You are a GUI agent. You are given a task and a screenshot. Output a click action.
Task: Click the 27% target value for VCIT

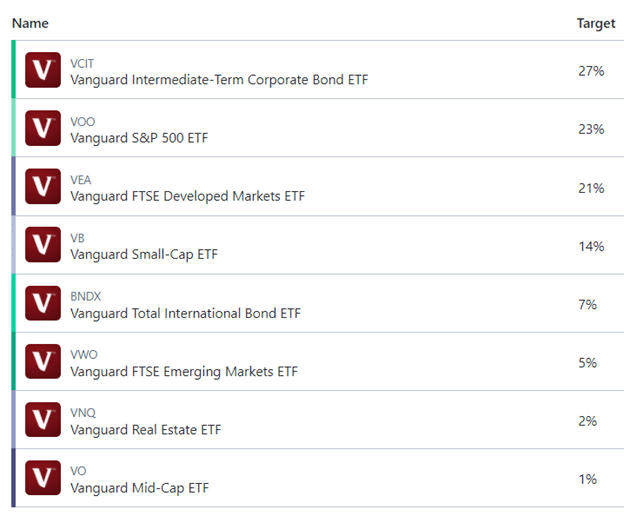591,71
